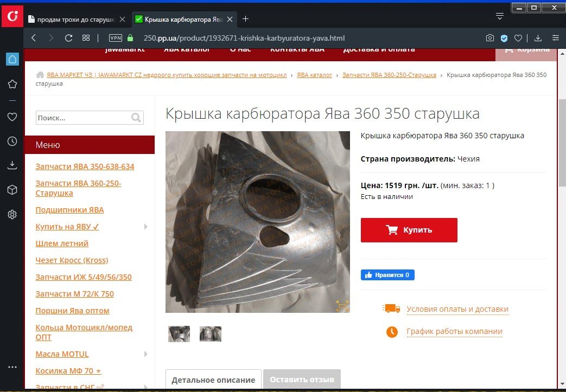Switch to the Оставить отзыв tab
The image size is (566, 392).
302,380
